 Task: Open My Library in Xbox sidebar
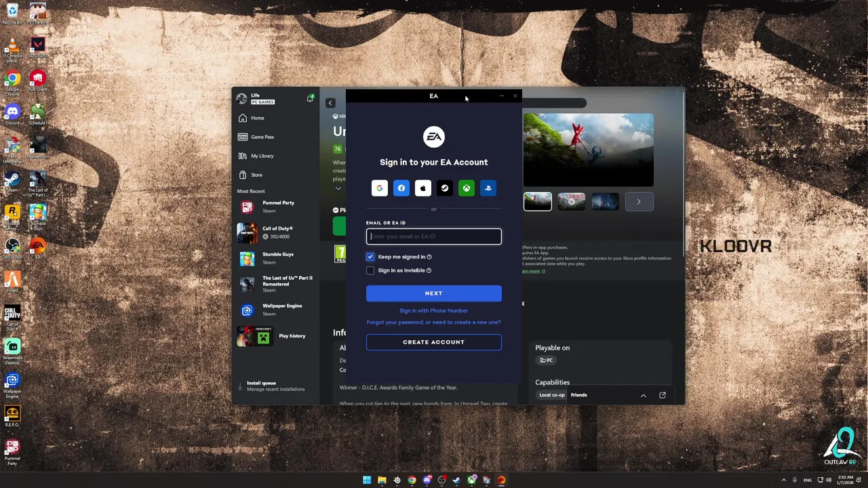pyautogui.click(x=277, y=156)
